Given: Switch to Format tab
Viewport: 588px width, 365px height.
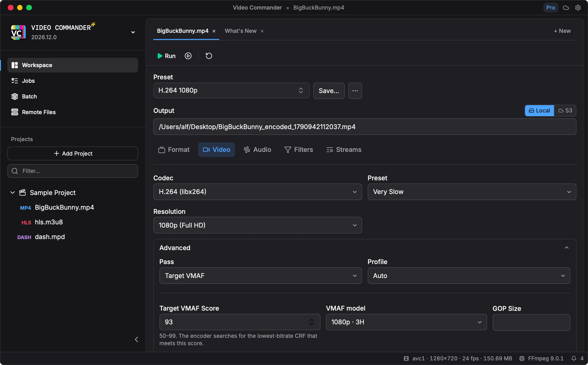Looking at the screenshot, I should [x=174, y=150].
